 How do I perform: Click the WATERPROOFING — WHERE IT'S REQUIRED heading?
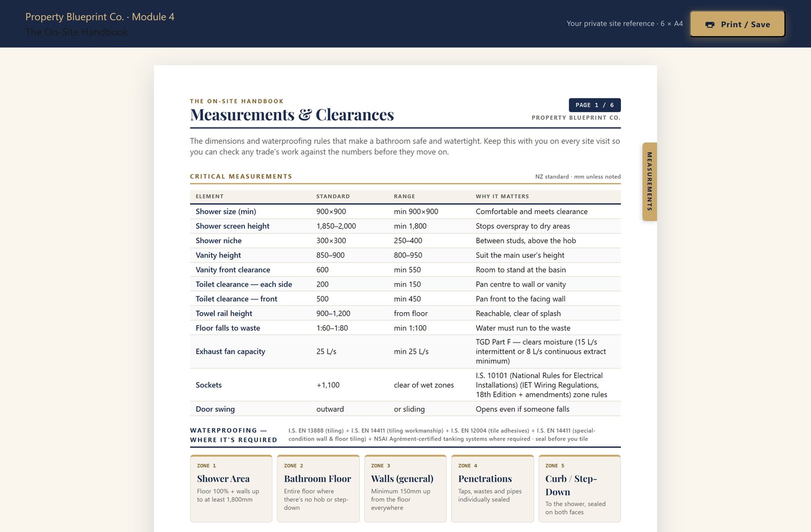click(234, 435)
